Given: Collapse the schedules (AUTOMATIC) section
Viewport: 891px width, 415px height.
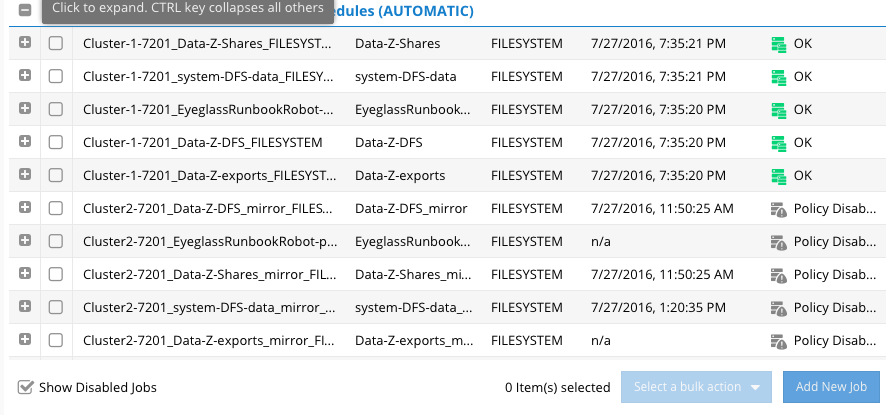Looking at the screenshot, I should (x=25, y=10).
